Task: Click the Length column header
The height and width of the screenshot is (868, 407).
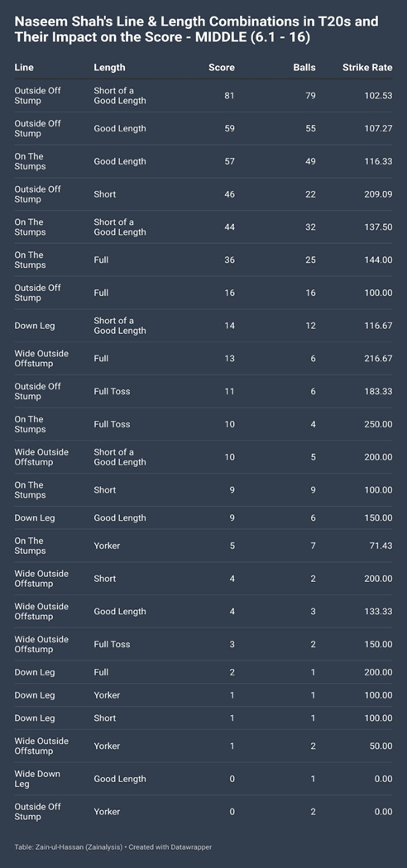Action: click(x=109, y=68)
